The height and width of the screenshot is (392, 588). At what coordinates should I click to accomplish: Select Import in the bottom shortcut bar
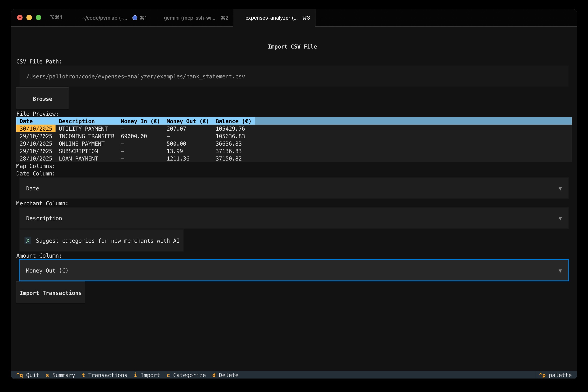147,375
